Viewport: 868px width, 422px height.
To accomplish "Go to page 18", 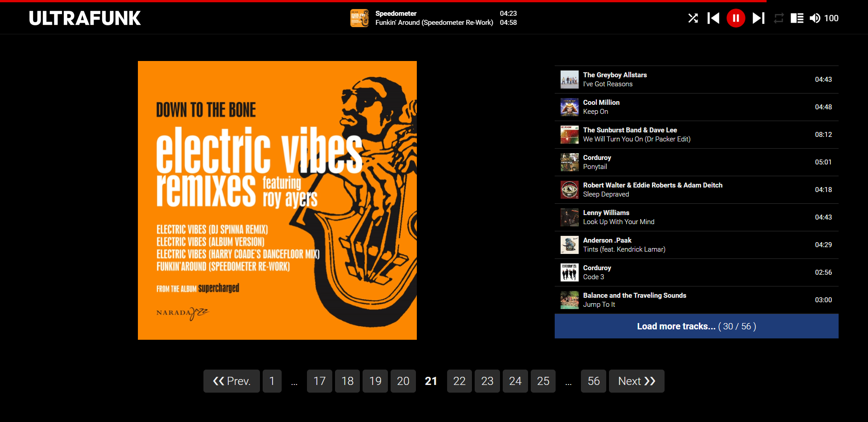I will click(348, 381).
